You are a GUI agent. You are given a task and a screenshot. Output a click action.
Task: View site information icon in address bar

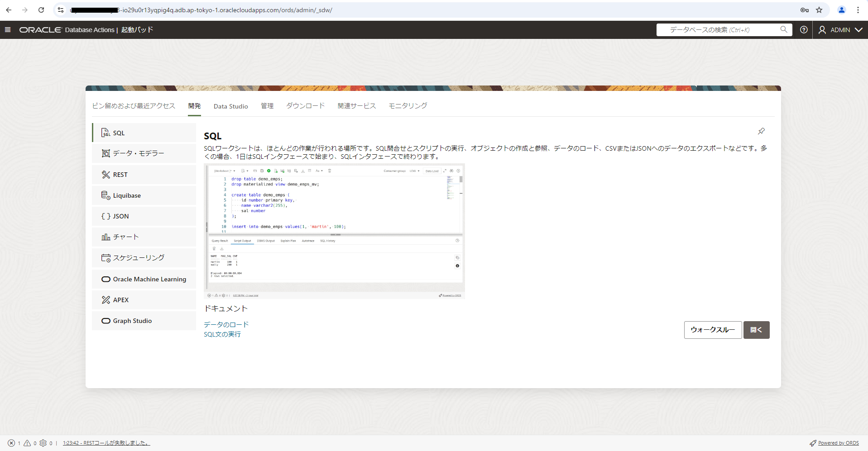[61, 10]
